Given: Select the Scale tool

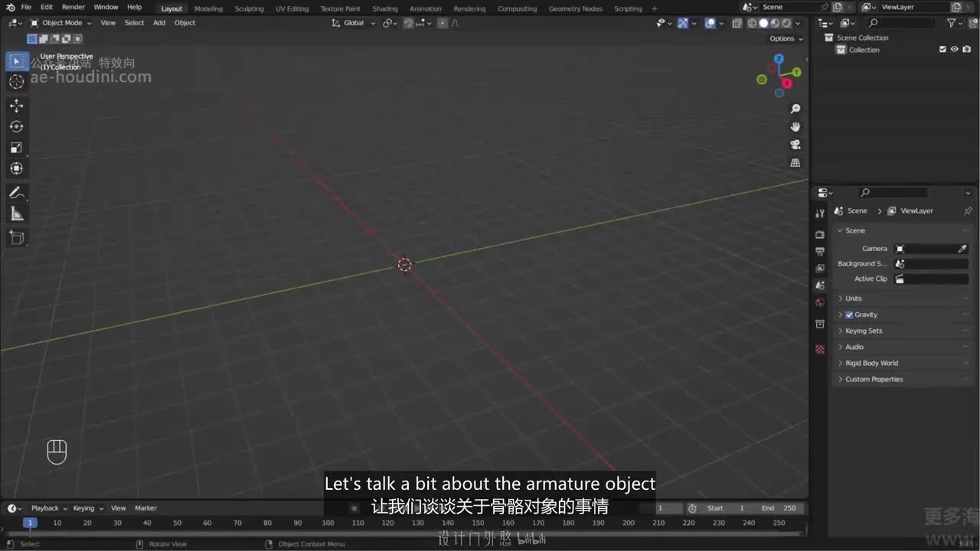Looking at the screenshot, I should (x=16, y=148).
